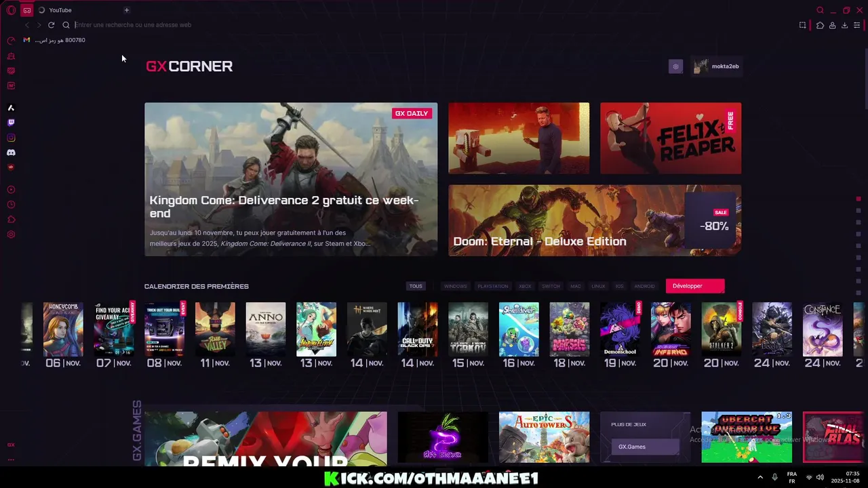This screenshot has height=488, width=868.
Task: Open the Aria AI sidebar icon
Action: point(11,108)
